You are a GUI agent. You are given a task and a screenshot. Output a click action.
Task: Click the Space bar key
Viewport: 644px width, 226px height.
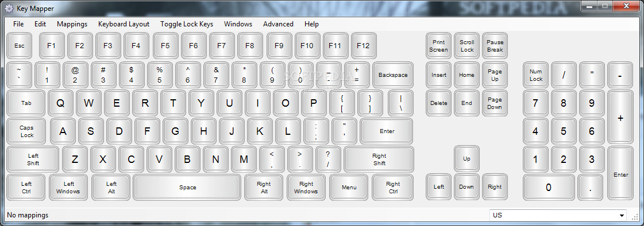click(x=187, y=188)
